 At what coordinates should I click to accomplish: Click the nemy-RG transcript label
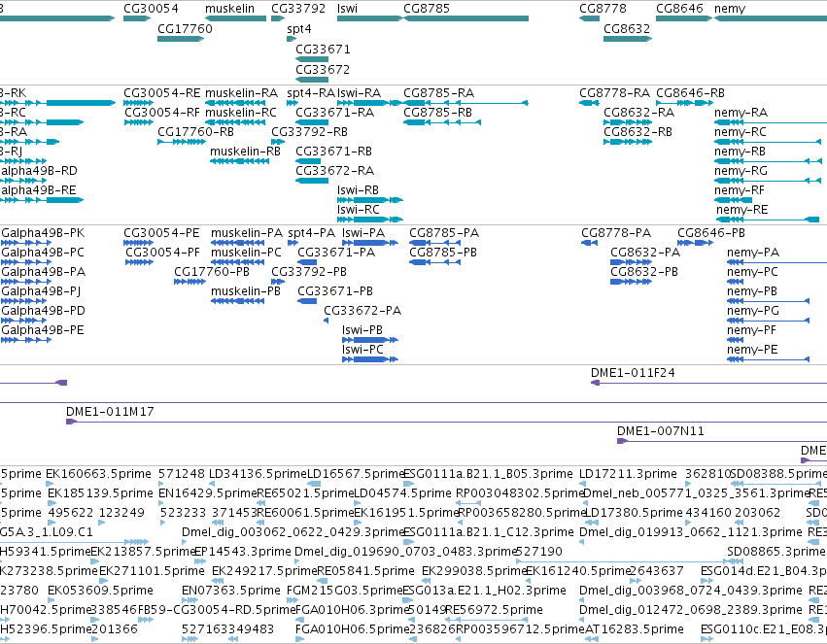[x=741, y=171]
